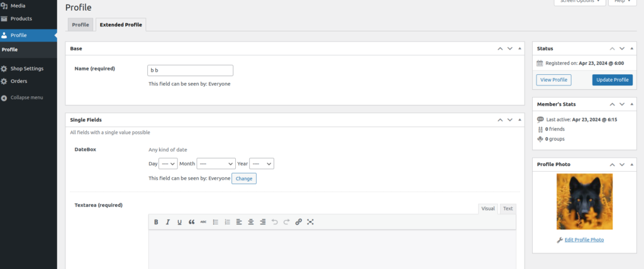The height and width of the screenshot is (269, 644).
Task: Switch editor to the Text tab
Action: (x=508, y=209)
